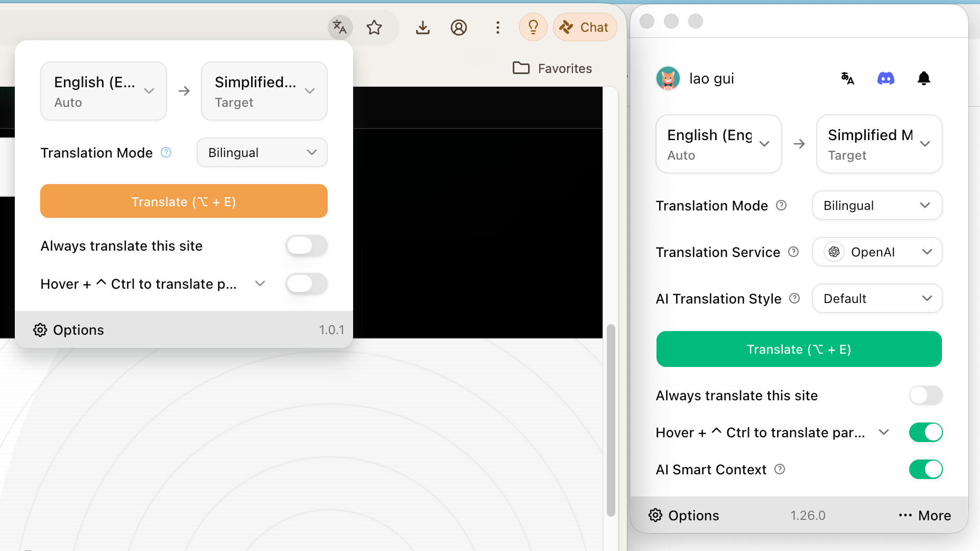Click the lightbulb icon in toolbar
980x551 pixels.
tap(533, 27)
